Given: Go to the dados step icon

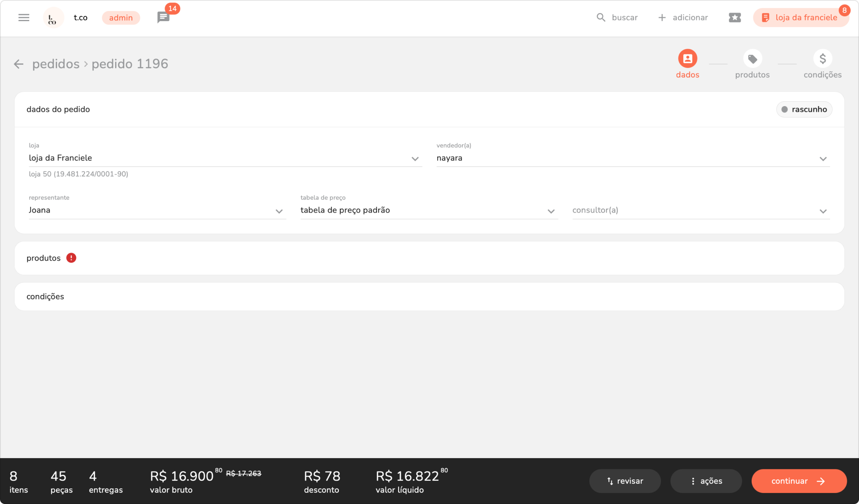Looking at the screenshot, I should point(687,59).
